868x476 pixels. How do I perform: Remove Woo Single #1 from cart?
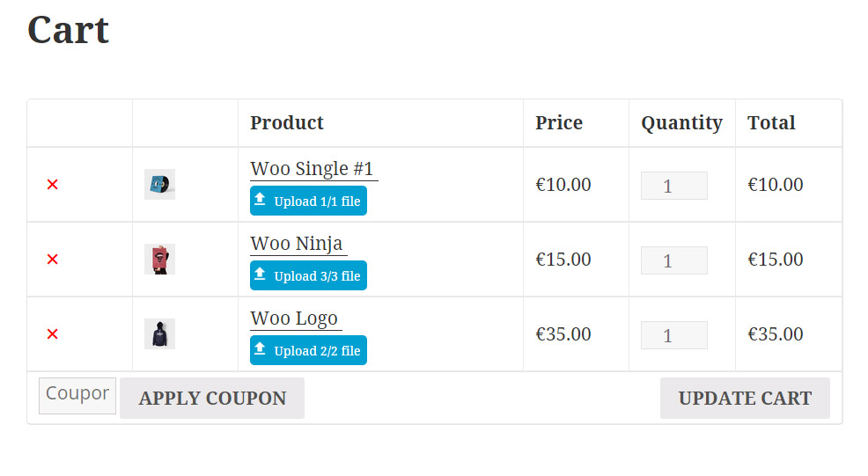[x=53, y=185]
